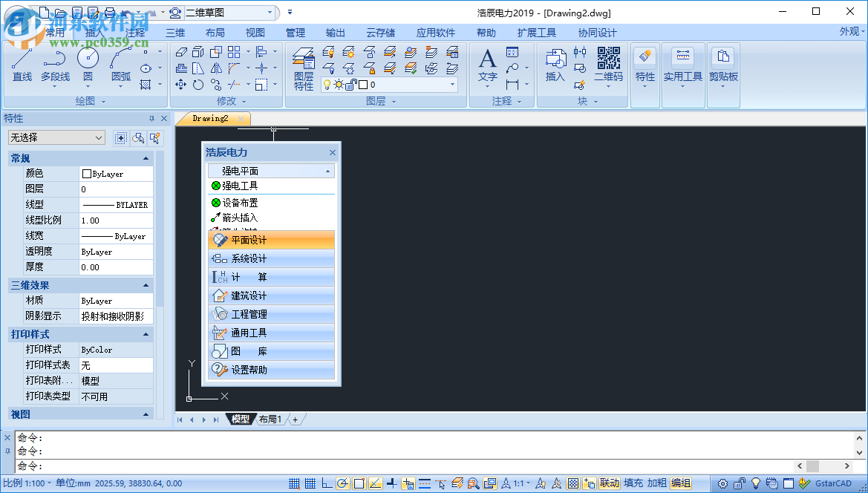
Task: Toggle snap mode in status bar
Action: click(x=294, y=483)
